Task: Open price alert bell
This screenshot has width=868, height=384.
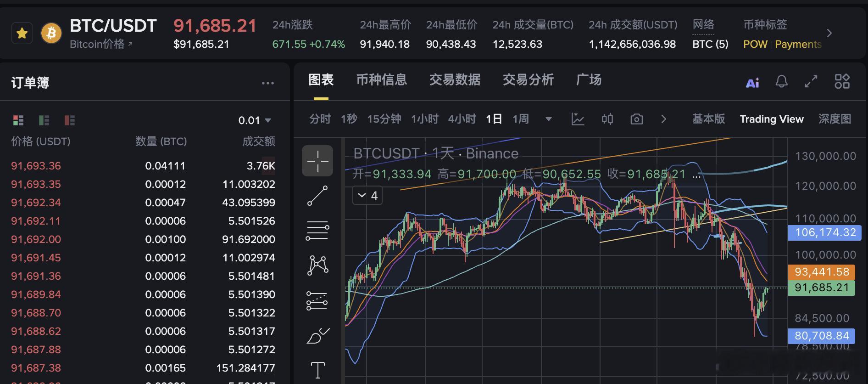Action: click(782, 82)
